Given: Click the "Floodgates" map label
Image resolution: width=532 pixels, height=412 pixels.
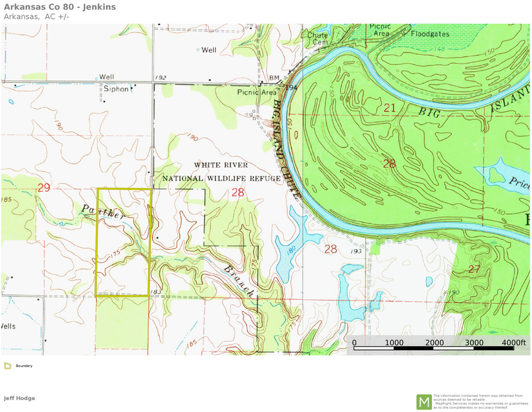Looking at the screenshot, I should click(430, 34).
